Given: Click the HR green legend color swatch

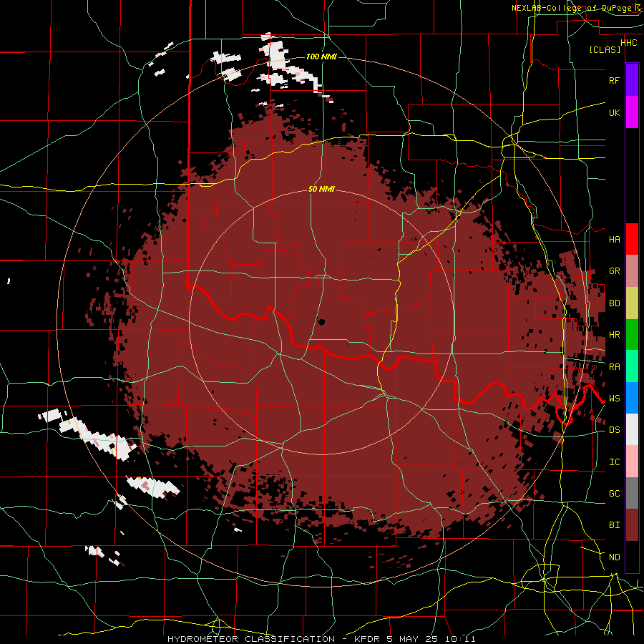Looking at the screenshot, I should [x=632, y=335].
